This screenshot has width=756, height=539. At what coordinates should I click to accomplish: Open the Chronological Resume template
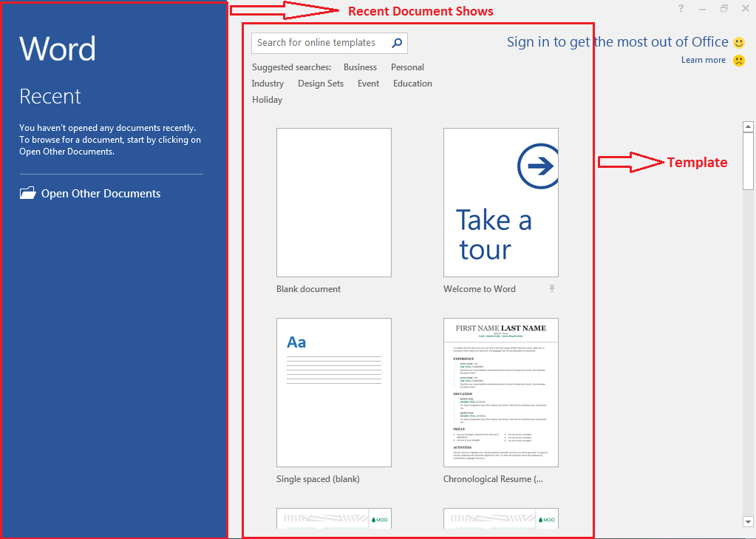pos(500,393)
